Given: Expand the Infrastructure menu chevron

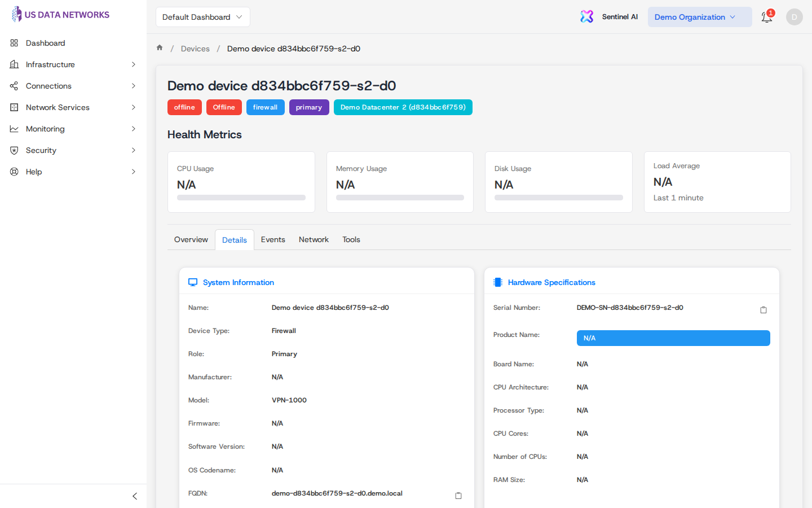Looking at the screenshot, I should point(134,64).
